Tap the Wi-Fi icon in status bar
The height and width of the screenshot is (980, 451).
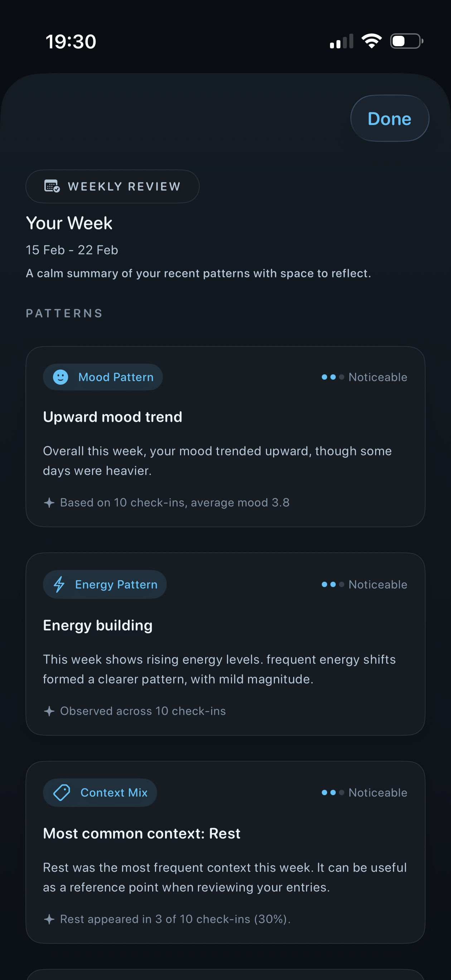tap(371, 40)
